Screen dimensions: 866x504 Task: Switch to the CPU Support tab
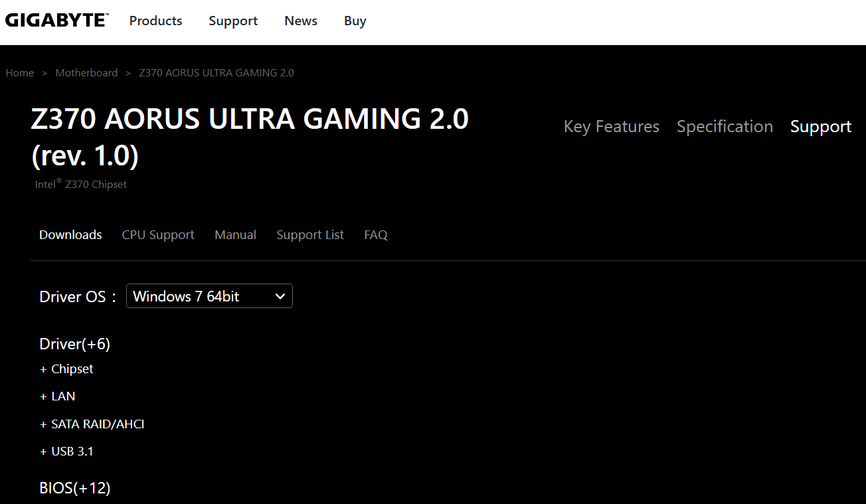pos(158,235)
